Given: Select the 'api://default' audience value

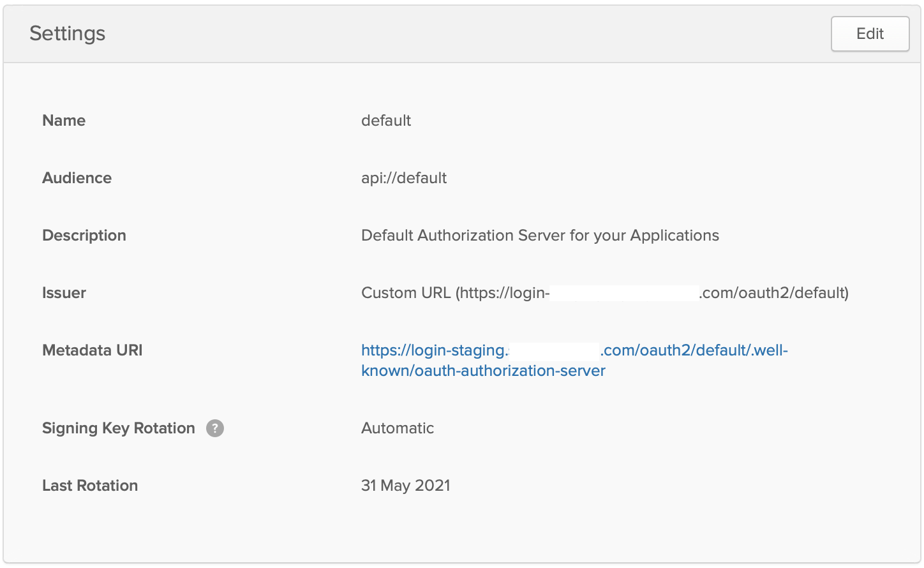Looking at the screenshot, I should (404, 178).
